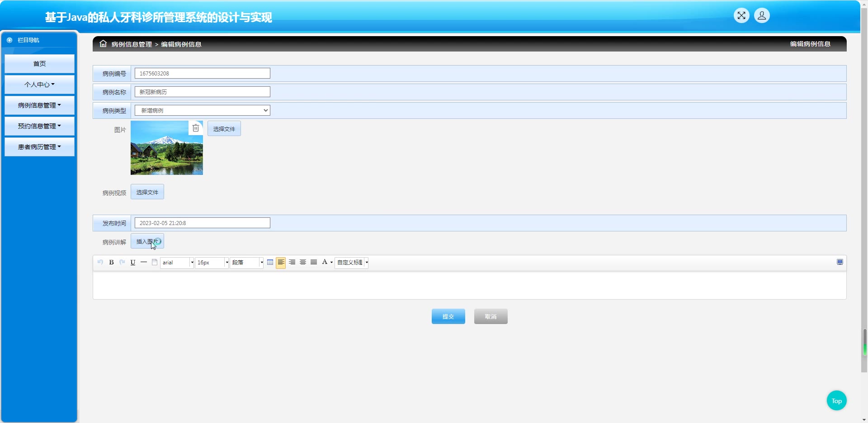The height and width of the screenshot is (423, 868).
Task: Justify text in editor toolbar
Action: click(314, 262)
